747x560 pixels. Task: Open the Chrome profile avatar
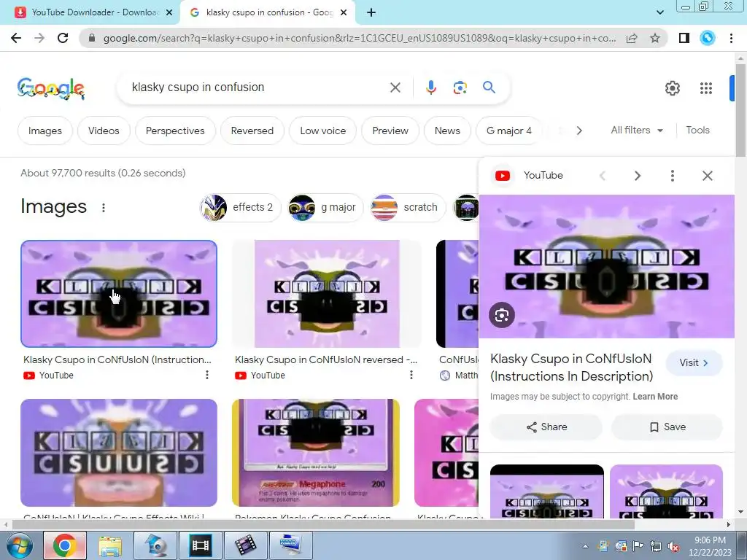coord(708,38)
